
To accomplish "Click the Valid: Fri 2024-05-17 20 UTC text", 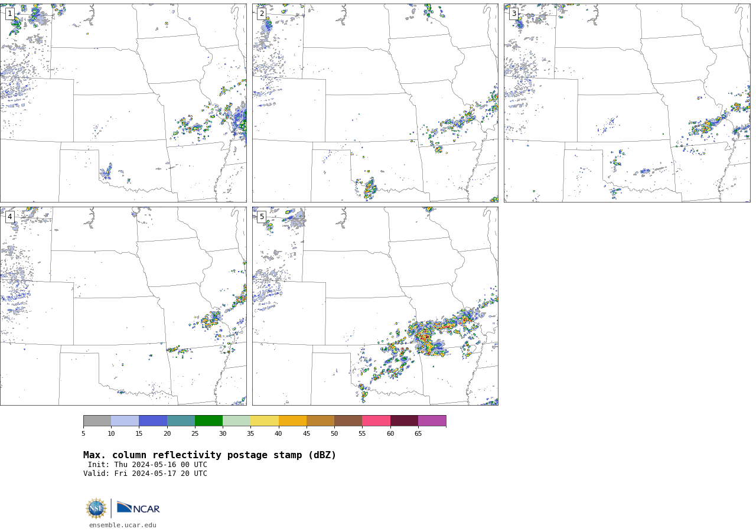I will point(145,474).
